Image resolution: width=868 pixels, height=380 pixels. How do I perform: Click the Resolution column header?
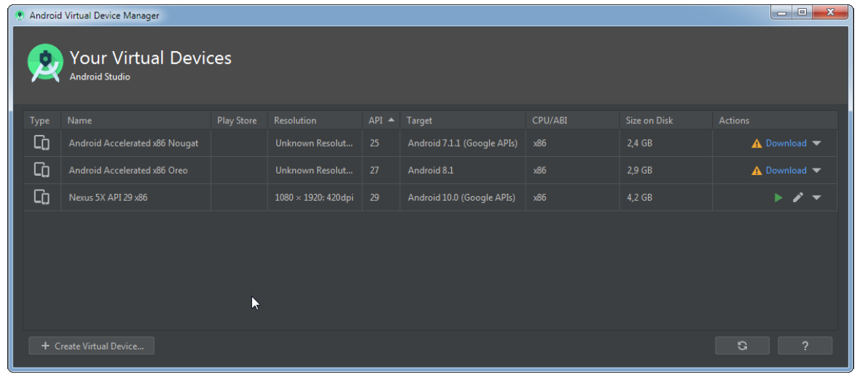314,120
